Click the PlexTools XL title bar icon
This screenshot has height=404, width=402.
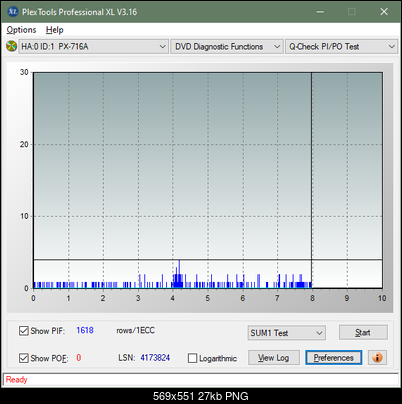pyautogui.click(x=13, y=12)
